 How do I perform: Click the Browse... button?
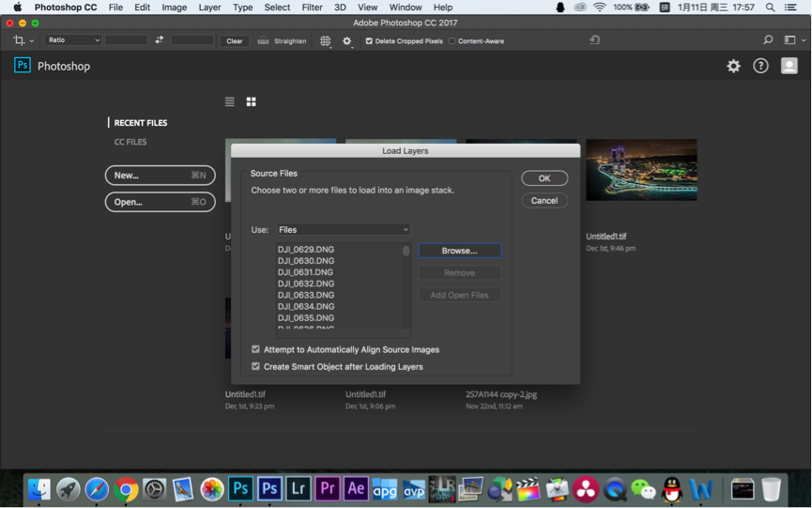click(459, 251)
